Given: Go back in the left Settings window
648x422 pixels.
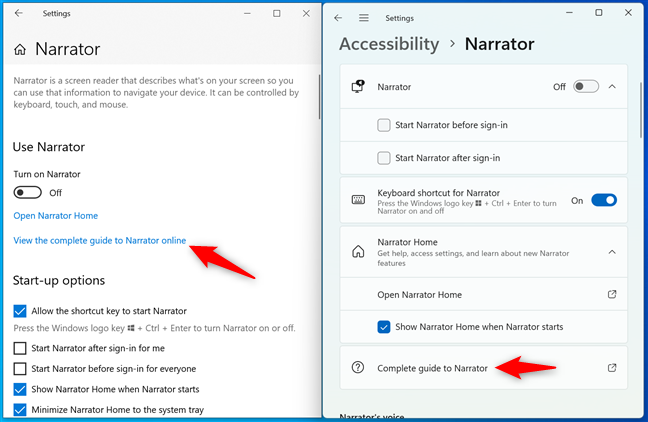Looking at the screenshot, I should tap(19, 13).
